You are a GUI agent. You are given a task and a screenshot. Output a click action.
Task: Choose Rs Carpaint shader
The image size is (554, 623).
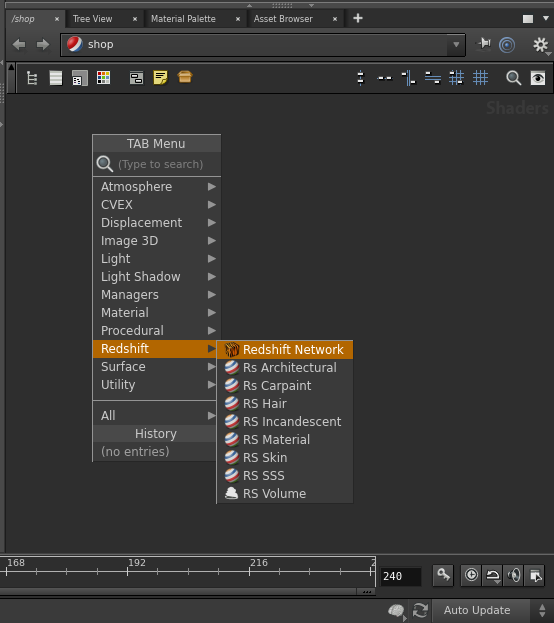pos(285,386)
